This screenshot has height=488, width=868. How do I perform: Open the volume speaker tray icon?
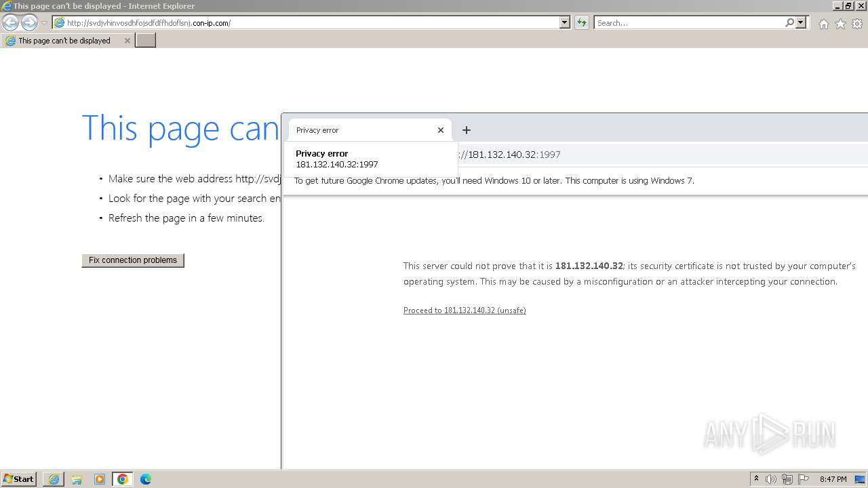click(x=771, y=479)
